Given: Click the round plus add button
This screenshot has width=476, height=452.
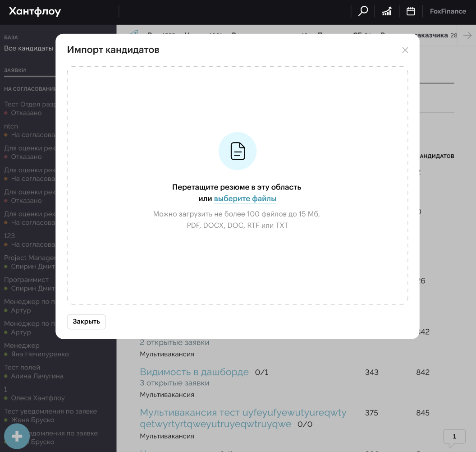Looking at the screenshot, I should point(17,436).
